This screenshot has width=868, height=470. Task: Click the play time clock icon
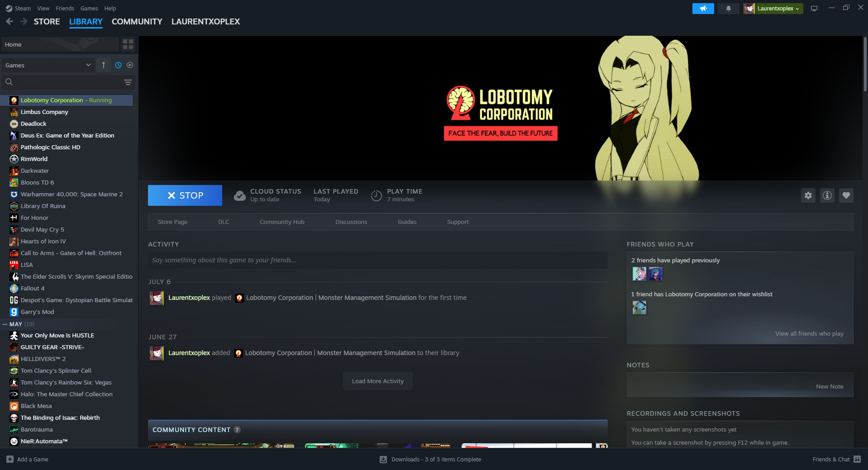(376, 195)
